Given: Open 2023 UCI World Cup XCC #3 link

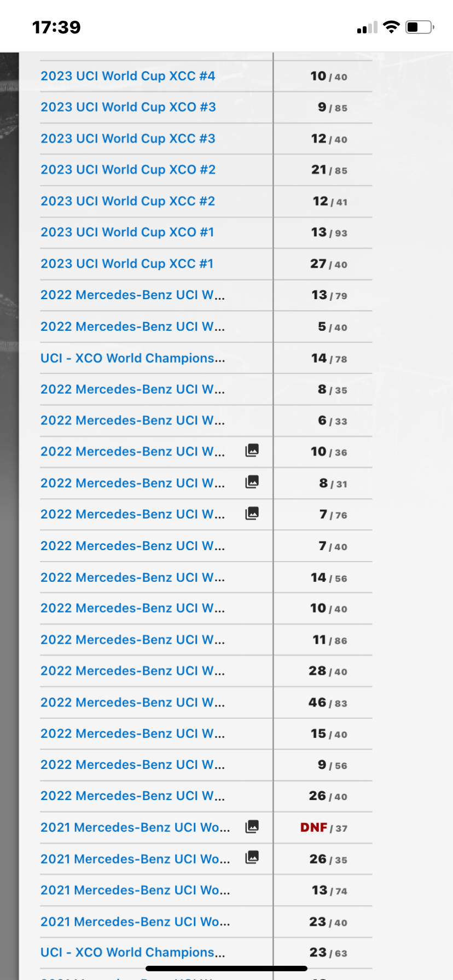Looking at the screenshot, I should pyautogui.click(x=128, y=139).
